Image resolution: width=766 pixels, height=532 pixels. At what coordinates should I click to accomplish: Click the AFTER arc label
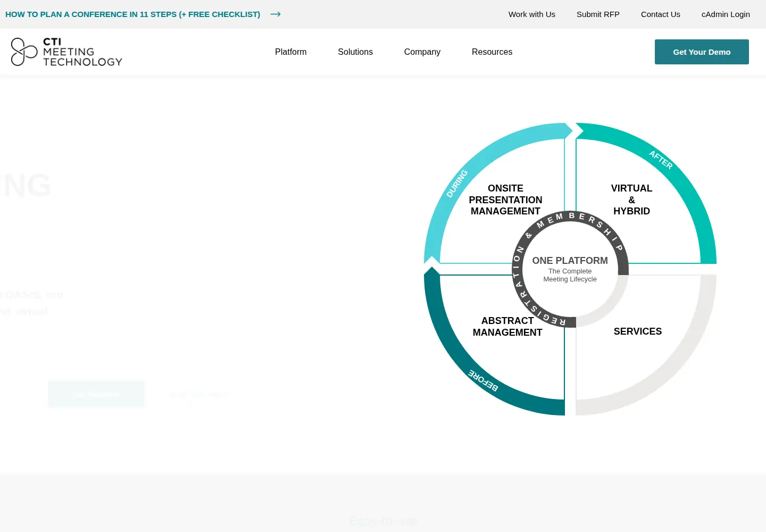click(661, 160)
